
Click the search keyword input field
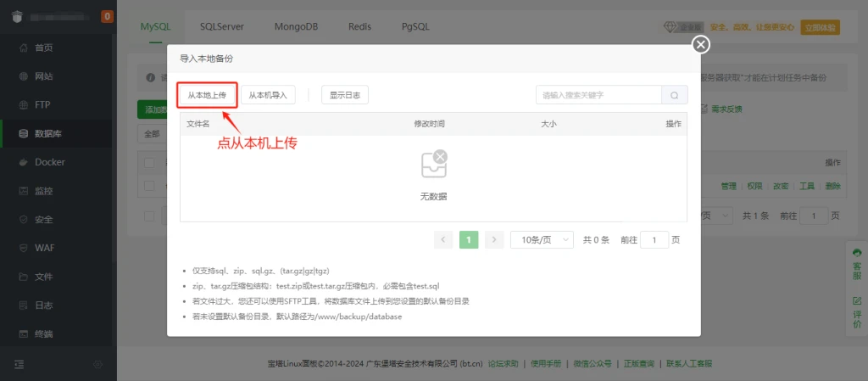(597, 95)
